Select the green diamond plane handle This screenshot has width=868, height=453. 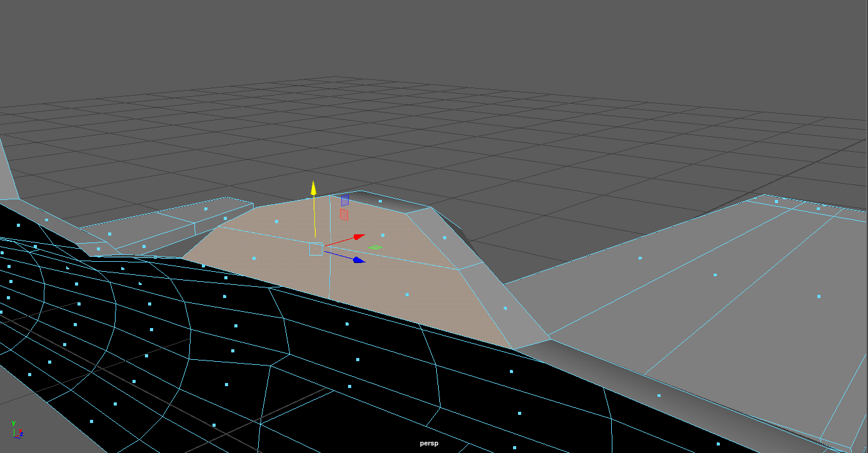[375, 247]
